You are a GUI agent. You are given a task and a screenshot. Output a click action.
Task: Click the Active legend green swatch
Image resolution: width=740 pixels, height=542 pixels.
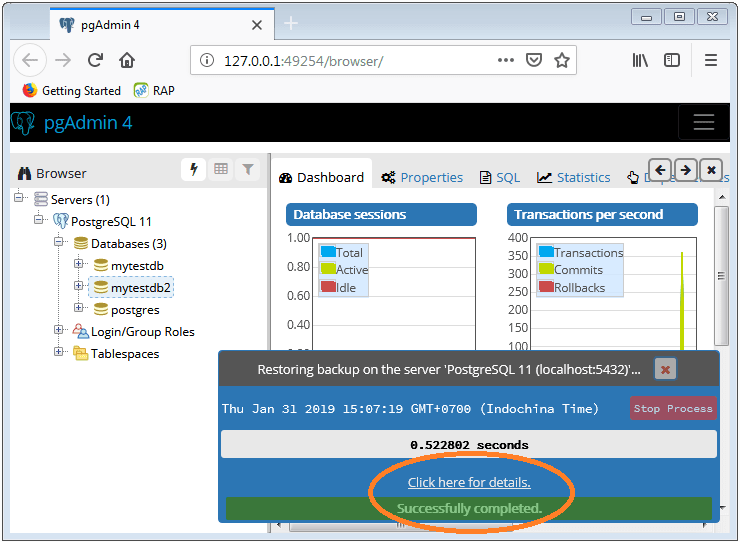(328, 269)
